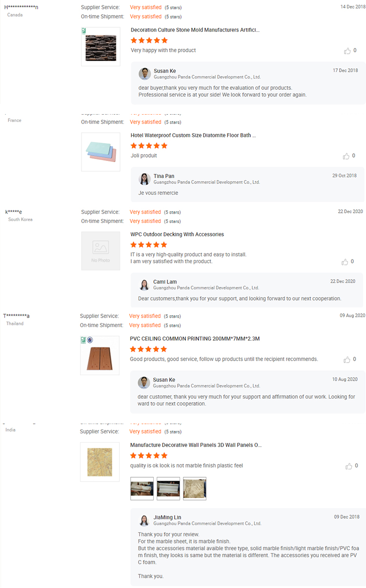The width and height of the screenshot is (366, 588).
Task: Open first review photo from India buyer
Action: pos(142,488)
